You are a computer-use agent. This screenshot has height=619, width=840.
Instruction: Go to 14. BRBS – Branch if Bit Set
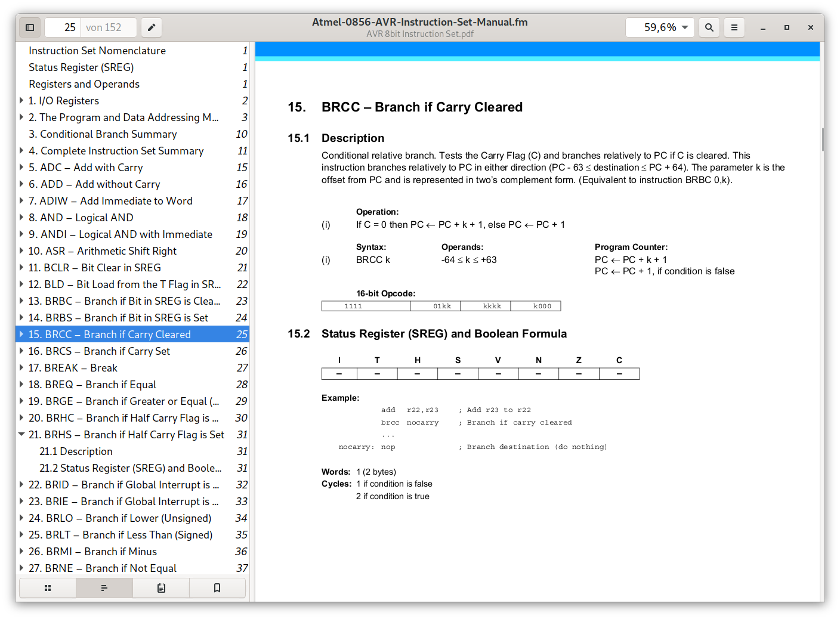(132, 318)
